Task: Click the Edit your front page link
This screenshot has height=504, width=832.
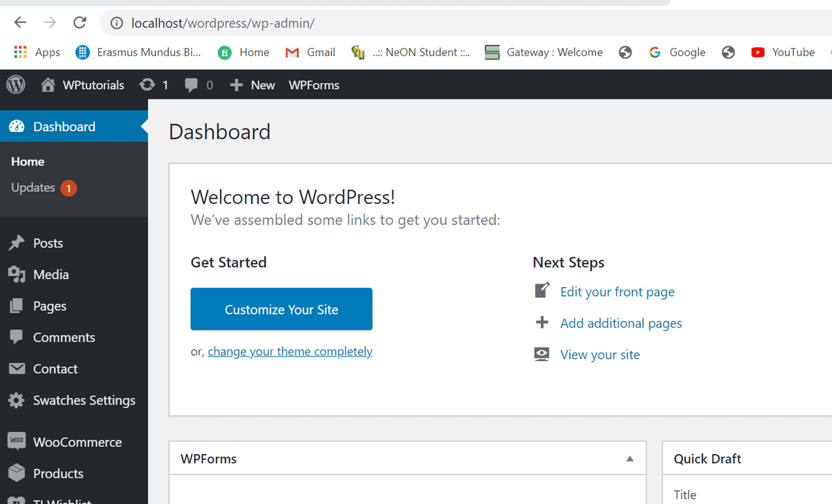Action: (x=617, y=292)
